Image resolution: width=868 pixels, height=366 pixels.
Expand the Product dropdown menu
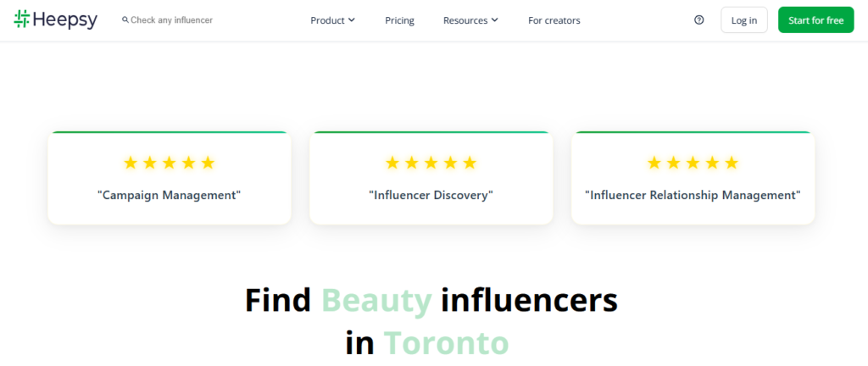tap(332, 20)
